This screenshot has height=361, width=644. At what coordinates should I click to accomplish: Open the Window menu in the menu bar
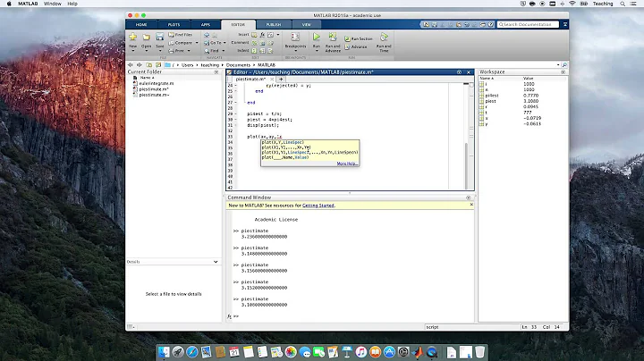click(x=53, y=4)
